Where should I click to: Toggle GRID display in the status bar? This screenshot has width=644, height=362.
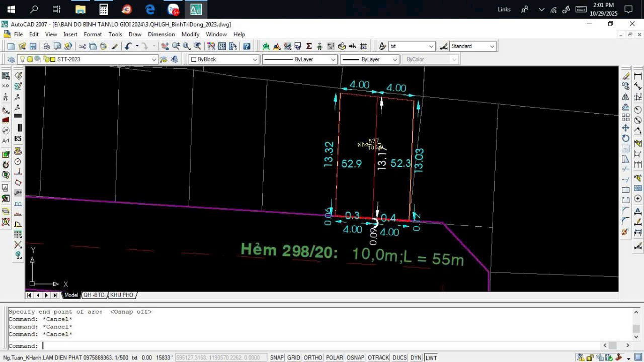294,357
